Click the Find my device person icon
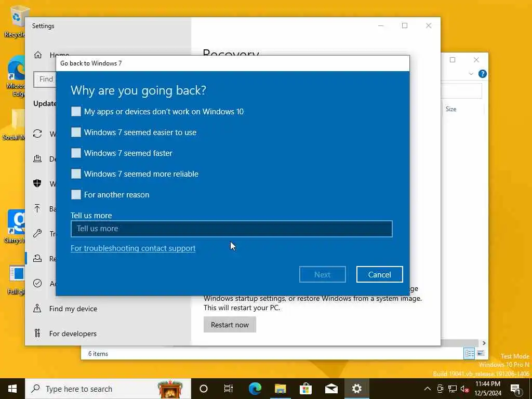Viewport: 532px width, 399px height. [37, 309]
